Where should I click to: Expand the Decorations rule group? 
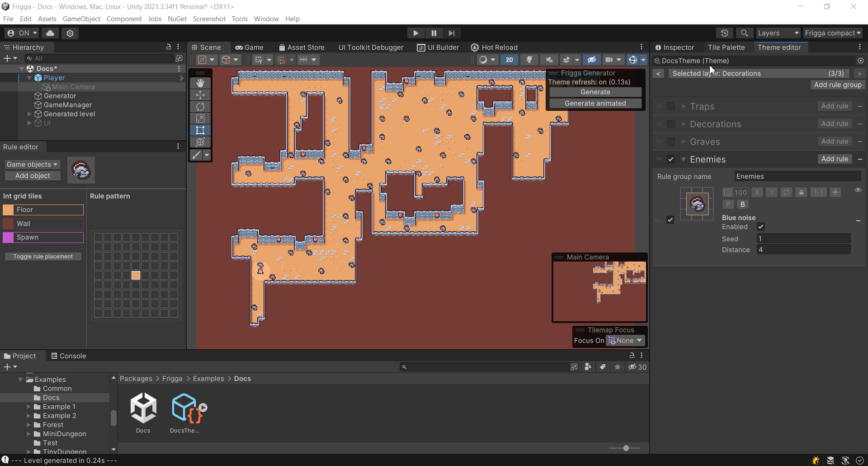684,124
